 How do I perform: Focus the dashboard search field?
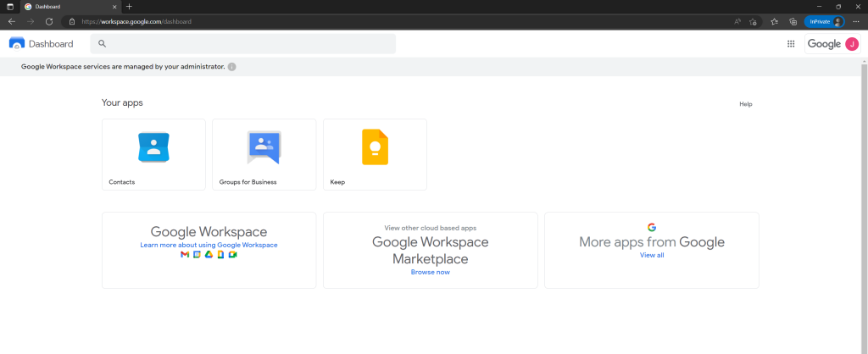point(243,44)
